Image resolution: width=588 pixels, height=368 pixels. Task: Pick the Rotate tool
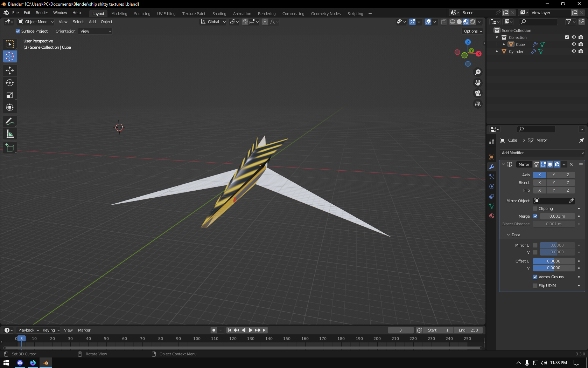(x=10, y=83)
